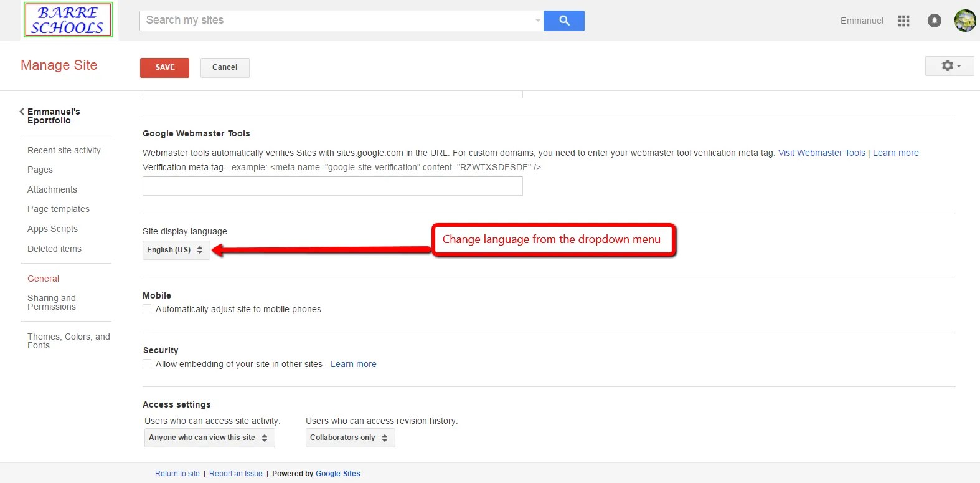Click the Emmanuel account name
980x483 pixels.
click(x=862, y=21)
